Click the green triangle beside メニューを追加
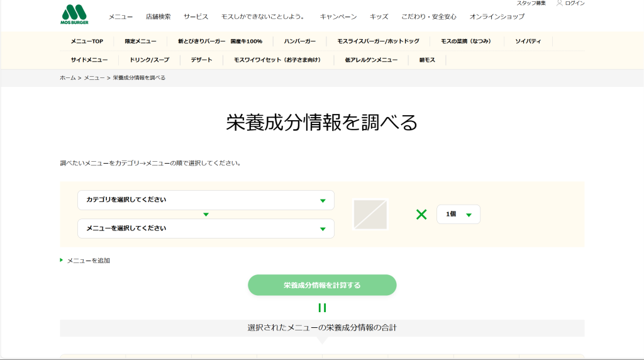Image resolution: width=644 pixels, height=360 pixels. tap(62, 260)
